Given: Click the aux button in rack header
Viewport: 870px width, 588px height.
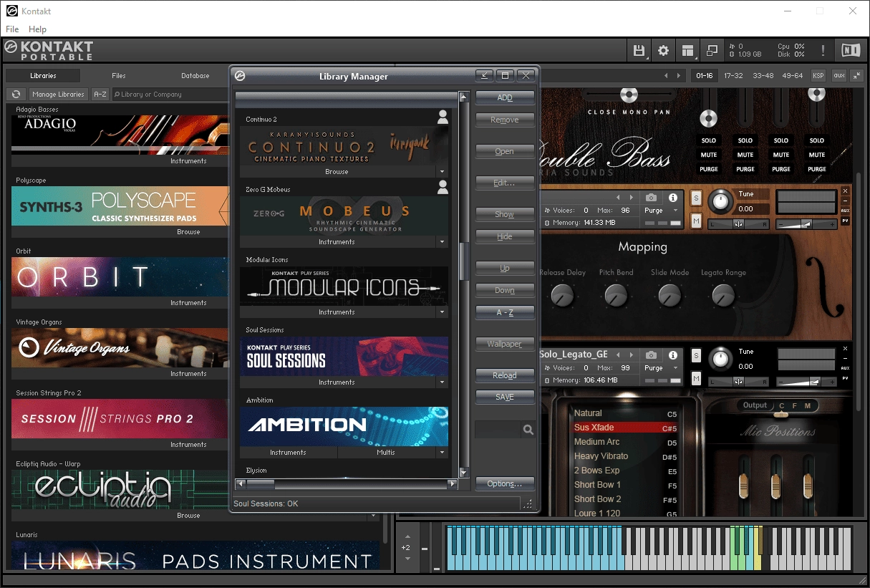Looking at the screenshot, I should pyautogui.click(x=838, y=75).
